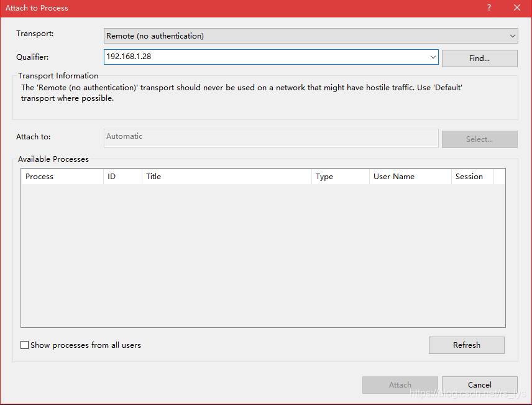
Task: Click the Transport Information warning text
Action: pos(241,93)
